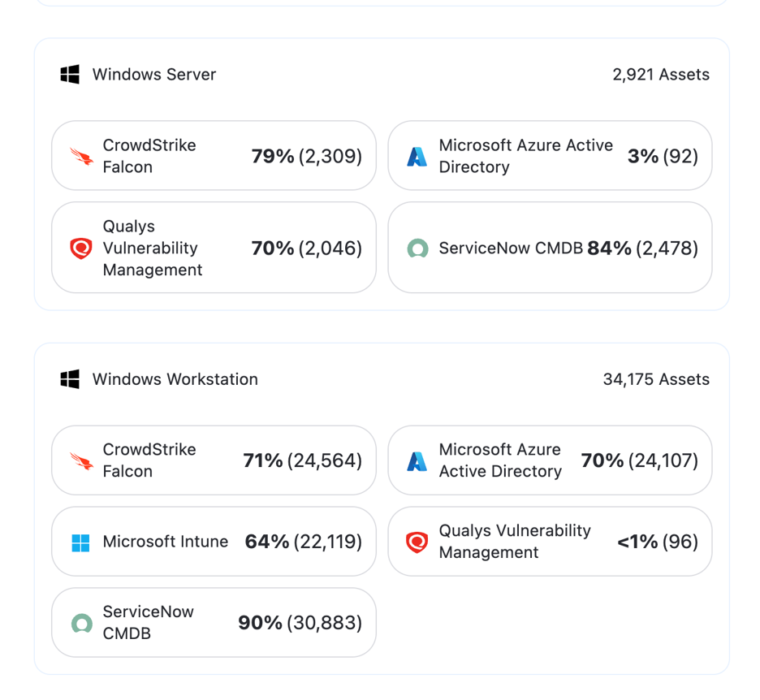Viewport: 760px width, 700px height.
Task: Click the CrowdStrike Falcon icon in Windows Server
Action: 81,156
